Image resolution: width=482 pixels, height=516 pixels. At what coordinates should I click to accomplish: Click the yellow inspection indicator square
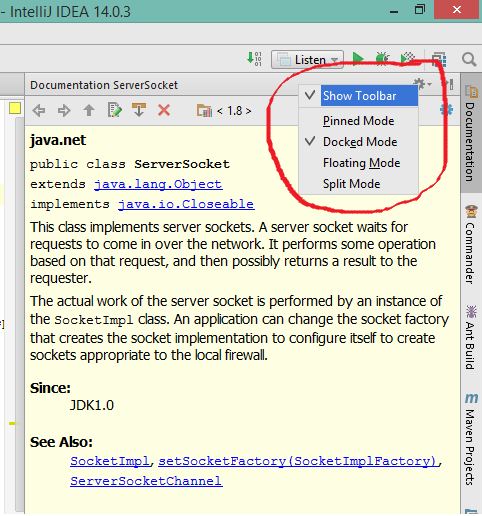(x=15, y=108)
